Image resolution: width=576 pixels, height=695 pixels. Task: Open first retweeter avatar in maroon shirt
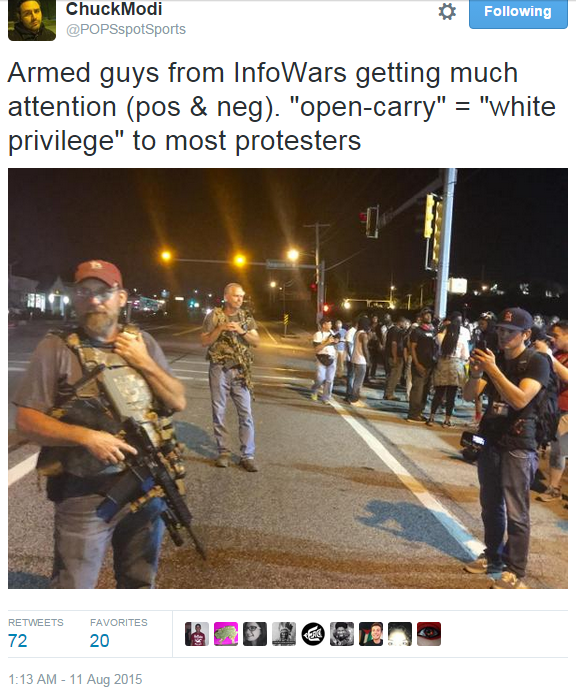pos(197,634)
